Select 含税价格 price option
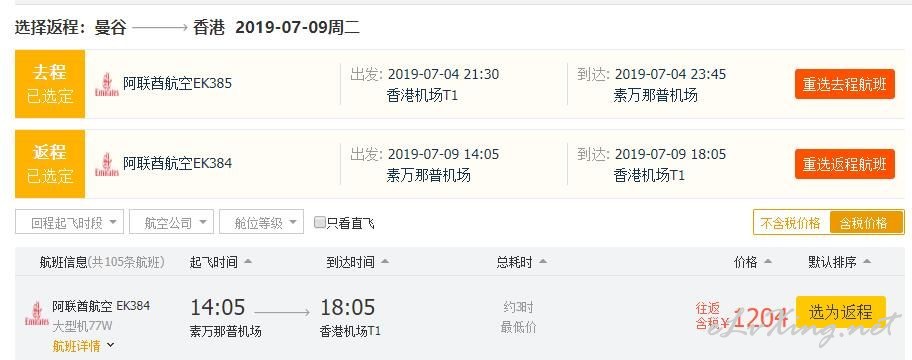912x360 pixels. (867, 223)
